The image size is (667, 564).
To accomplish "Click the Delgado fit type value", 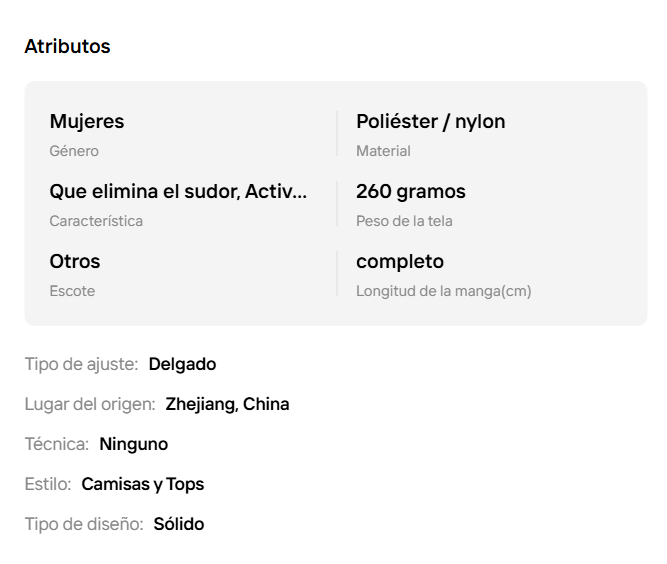I will [x=182, y=364].
